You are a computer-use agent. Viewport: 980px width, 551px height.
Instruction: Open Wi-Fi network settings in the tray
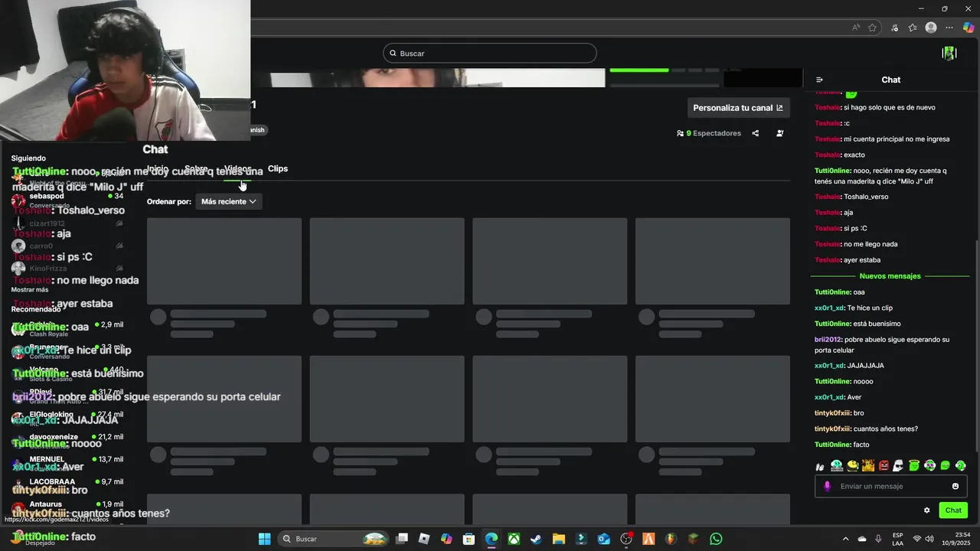point(917,539)
